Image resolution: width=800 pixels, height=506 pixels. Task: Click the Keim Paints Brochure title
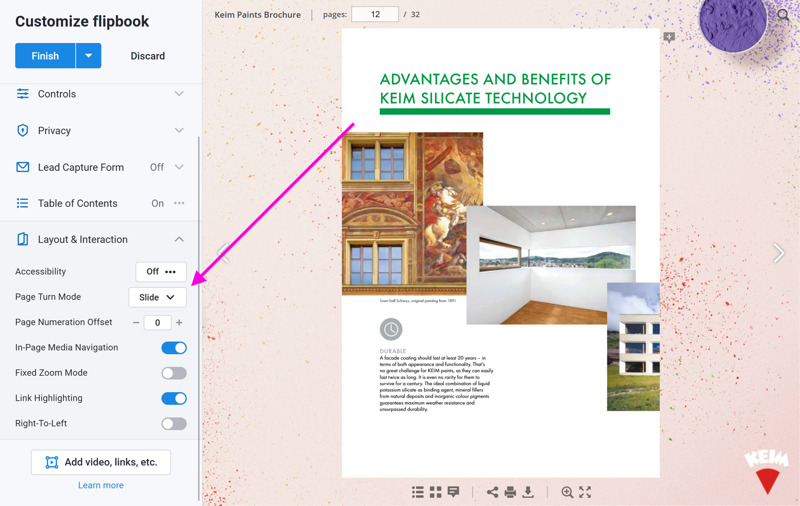click(258, 15)
